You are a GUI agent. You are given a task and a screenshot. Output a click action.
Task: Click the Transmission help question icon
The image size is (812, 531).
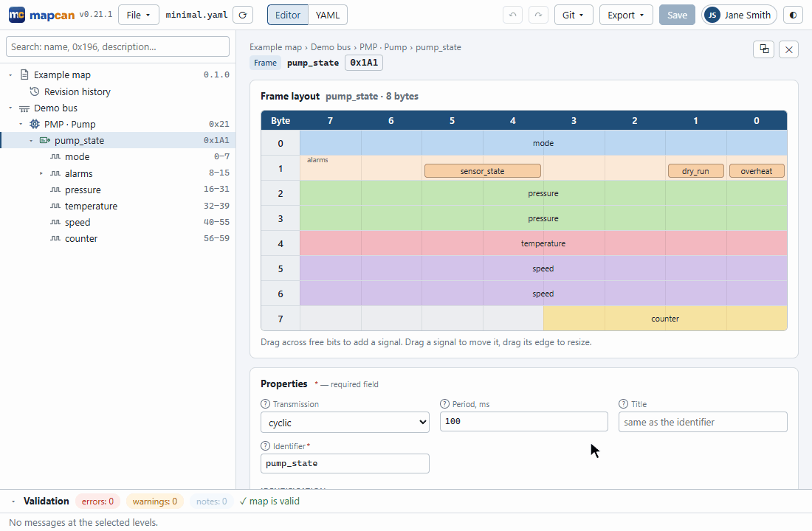[x=265, y=404]
